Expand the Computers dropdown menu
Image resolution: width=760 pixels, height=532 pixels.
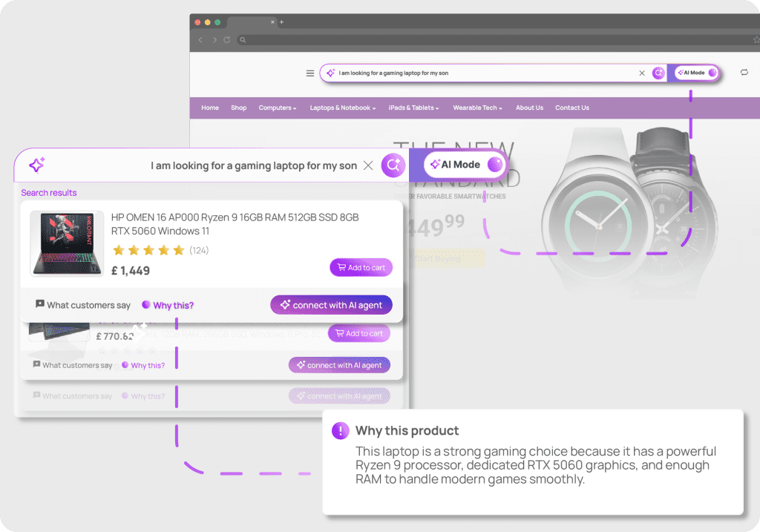click(x=277, y=108)
